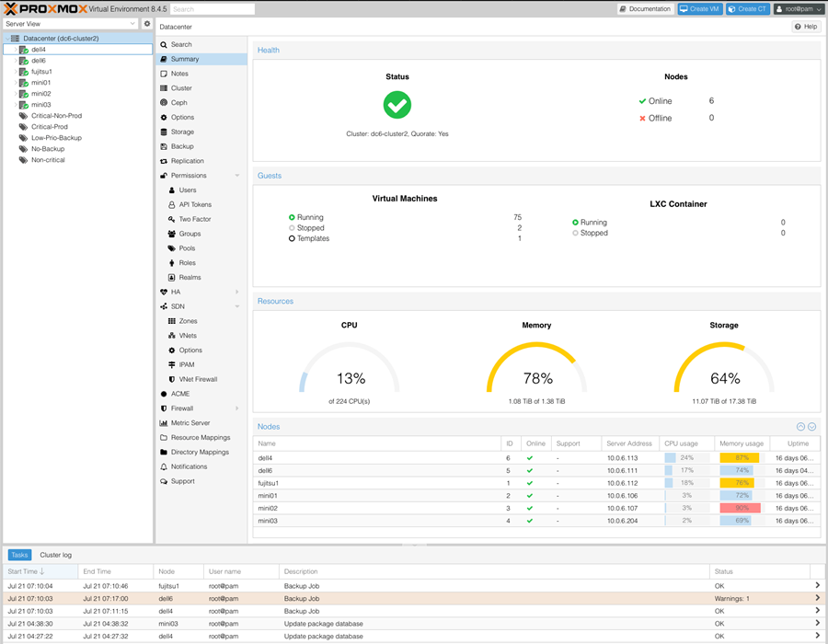Open Notifications bell icon
Viewport: 828px width, 644px height.
164,466
